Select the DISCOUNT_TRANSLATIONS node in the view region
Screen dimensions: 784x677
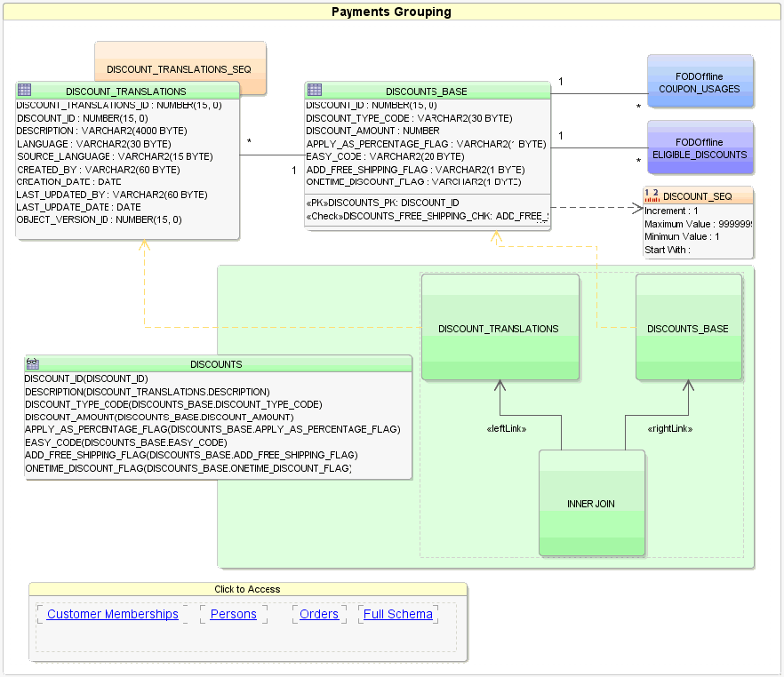500,328
